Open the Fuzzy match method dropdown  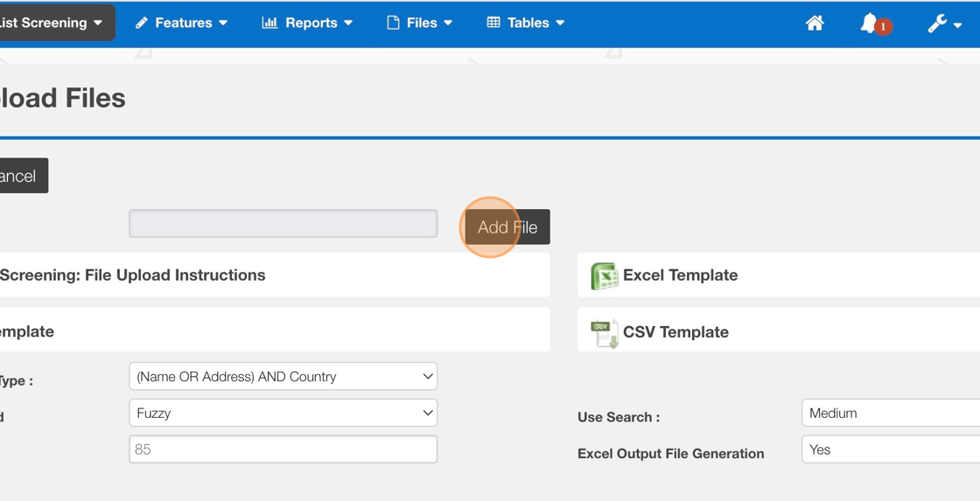point(283,413)
